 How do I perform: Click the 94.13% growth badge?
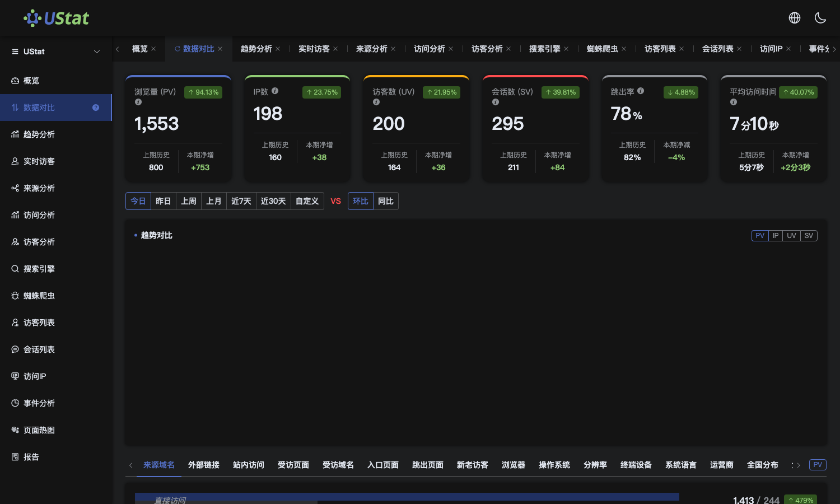[x=203, y=92]
